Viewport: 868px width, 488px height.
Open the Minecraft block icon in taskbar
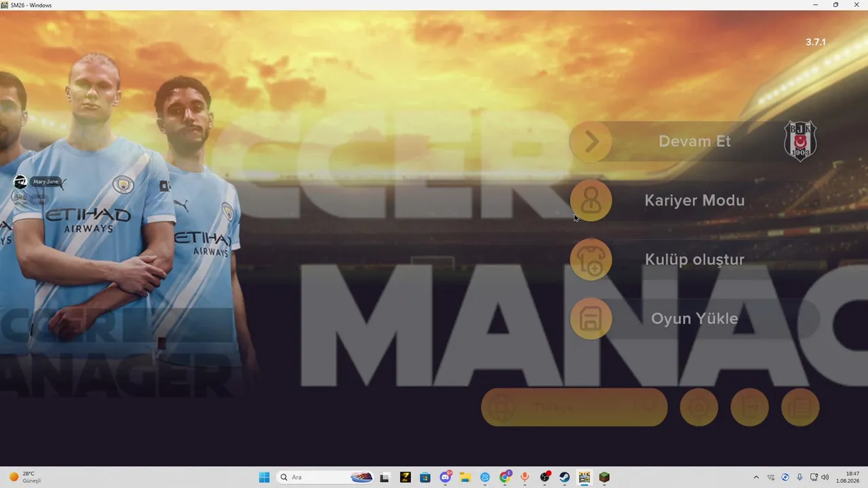[x=604, y=477]
